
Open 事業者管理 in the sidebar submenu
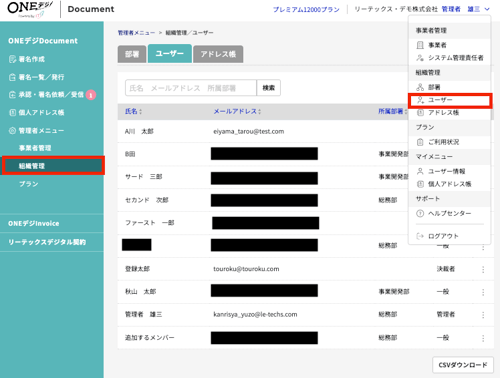point(35,148)
